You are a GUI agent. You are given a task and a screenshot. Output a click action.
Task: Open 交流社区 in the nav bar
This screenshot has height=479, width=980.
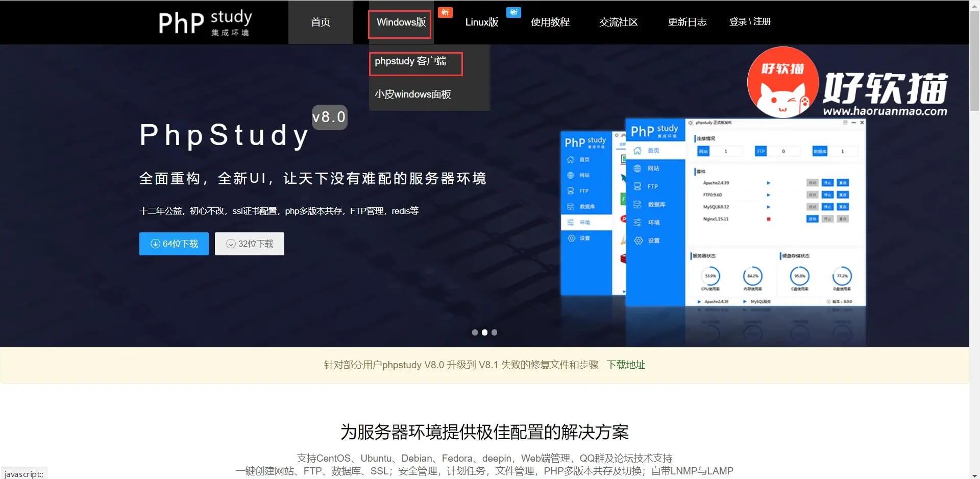click(x=619, y=22)
